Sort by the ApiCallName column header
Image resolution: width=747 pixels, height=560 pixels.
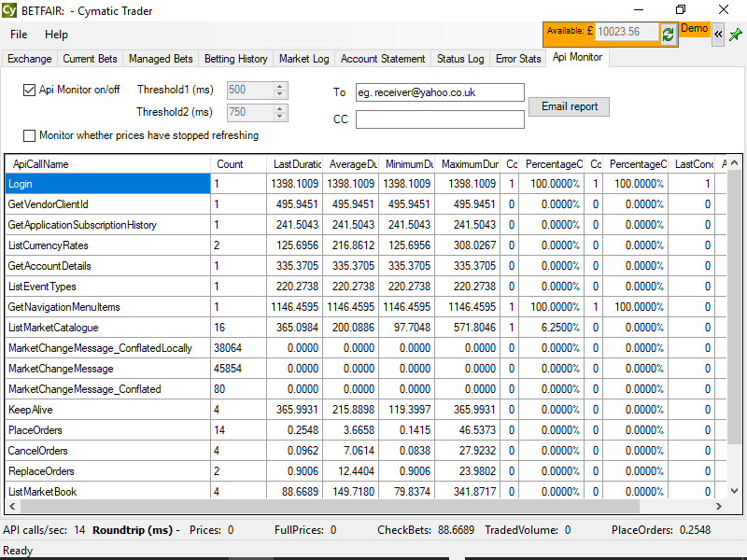tap(107, 164)
